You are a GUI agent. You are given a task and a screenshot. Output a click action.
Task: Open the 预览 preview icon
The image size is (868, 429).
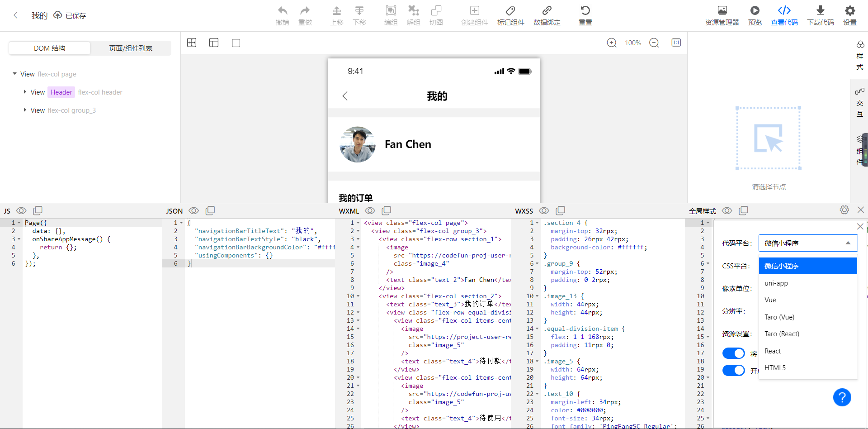[x=754, y=15]
